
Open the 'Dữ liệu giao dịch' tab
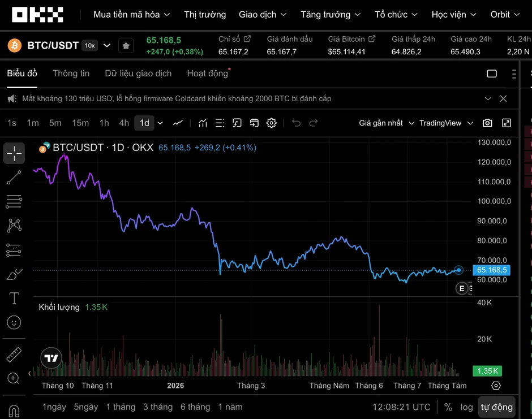tap(138, 74)
